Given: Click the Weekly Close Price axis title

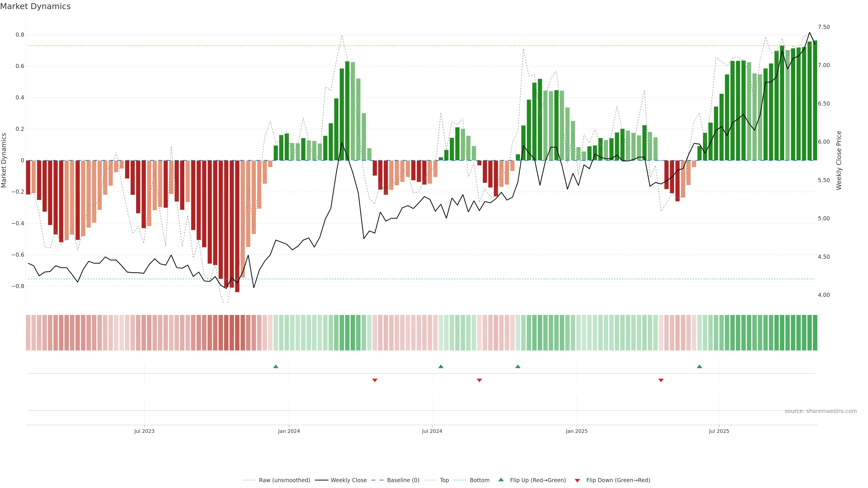Looking at the screenshot, I should (839, 160).
